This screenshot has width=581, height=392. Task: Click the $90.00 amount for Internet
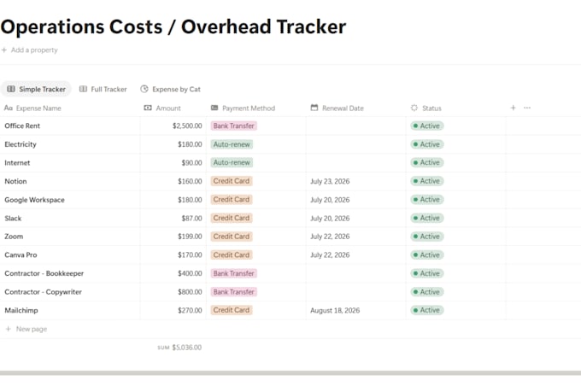191,163
